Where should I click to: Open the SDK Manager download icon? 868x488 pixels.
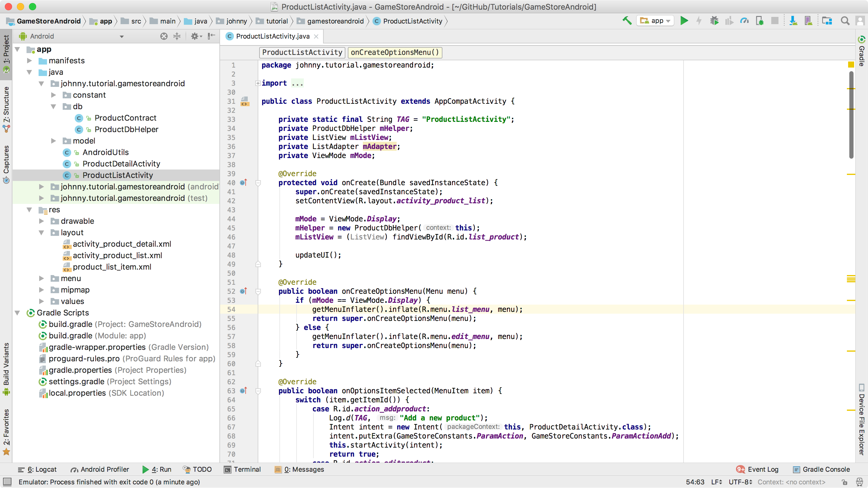[793, 21]
